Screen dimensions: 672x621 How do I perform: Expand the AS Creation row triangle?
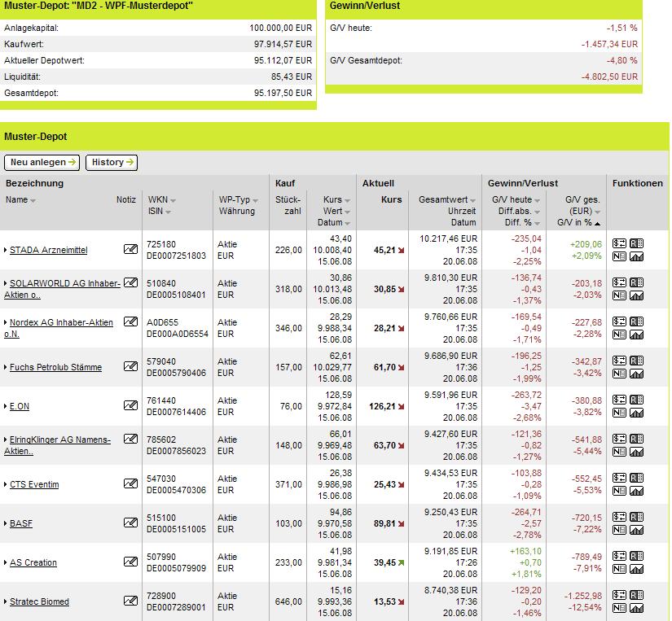point(6,562)
